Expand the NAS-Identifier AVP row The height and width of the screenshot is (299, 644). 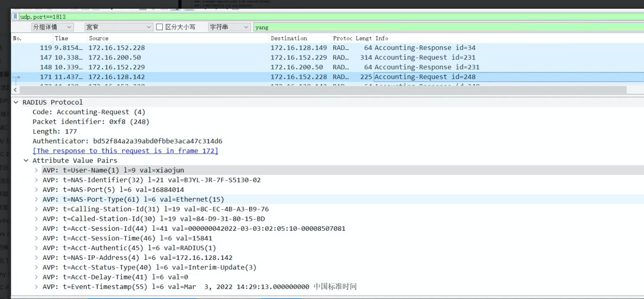(x=36, y=180)
